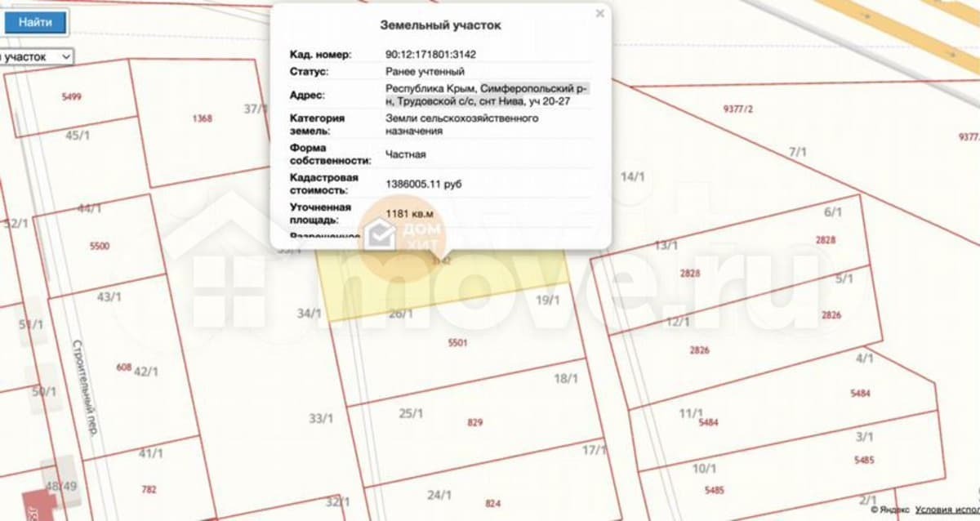Open the участок type dropdown
Image resolution: width=980 pixels, height=521 pixels.
point(36,56)
